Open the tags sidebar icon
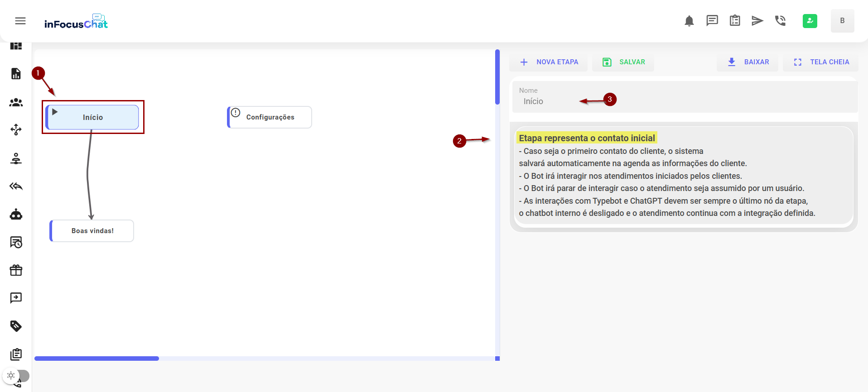Screen dimensions: 868x392 click(16, 326)
